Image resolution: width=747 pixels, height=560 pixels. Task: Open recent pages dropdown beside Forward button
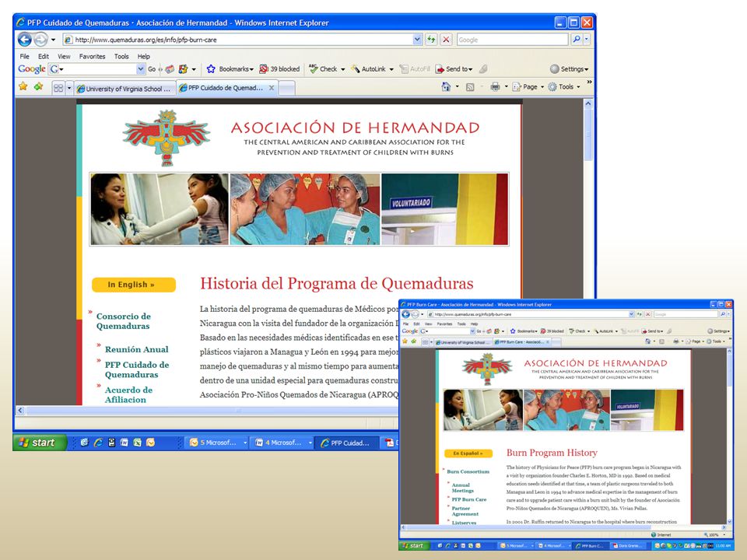(53, 40)
